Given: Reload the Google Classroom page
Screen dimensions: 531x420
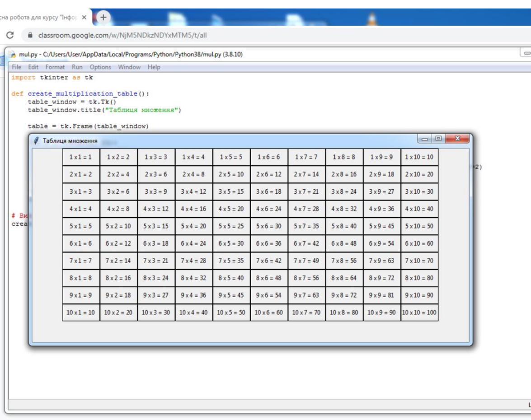Looking at the screenshot, I should [10, 35].
